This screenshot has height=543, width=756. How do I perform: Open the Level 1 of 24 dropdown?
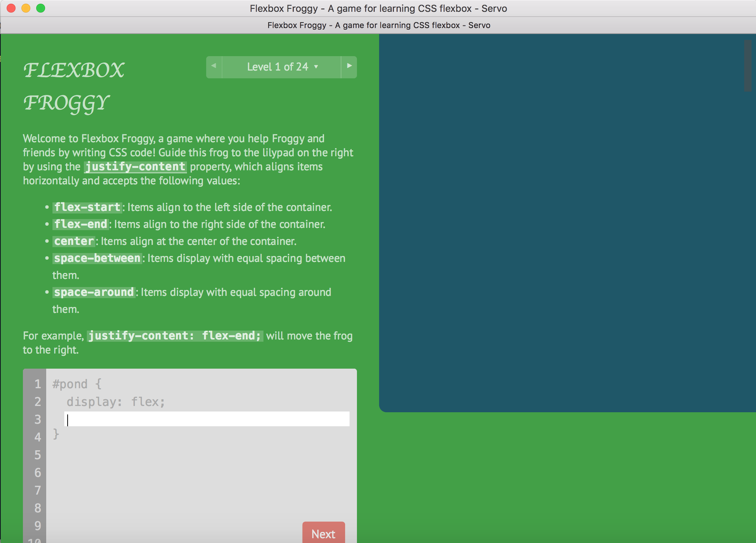(x=282, y=67)
